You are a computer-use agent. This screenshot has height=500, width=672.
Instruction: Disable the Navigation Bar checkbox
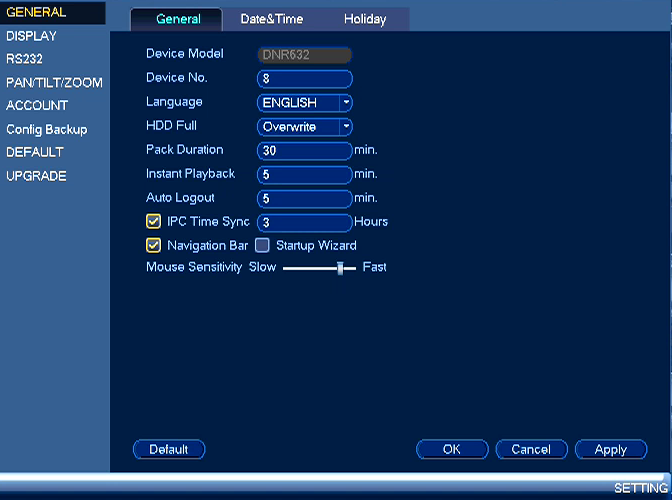153,246
